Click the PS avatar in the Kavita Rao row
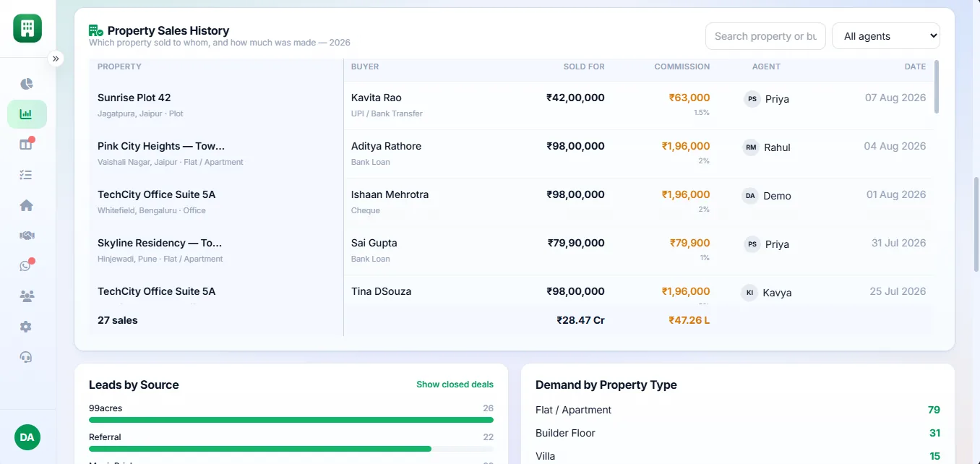Viewport: 980px width, 464px height. (752, 99)
